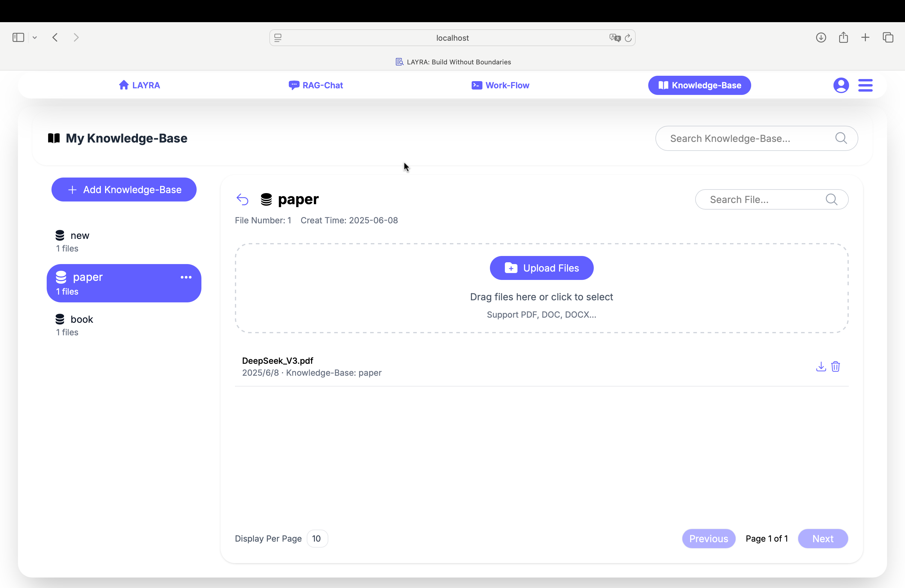Open the paper knowledge-base three-dot menu
Image resolution: width=905 pixels, height=588 pixels.
pyautogui.click(x=186, y=277)
